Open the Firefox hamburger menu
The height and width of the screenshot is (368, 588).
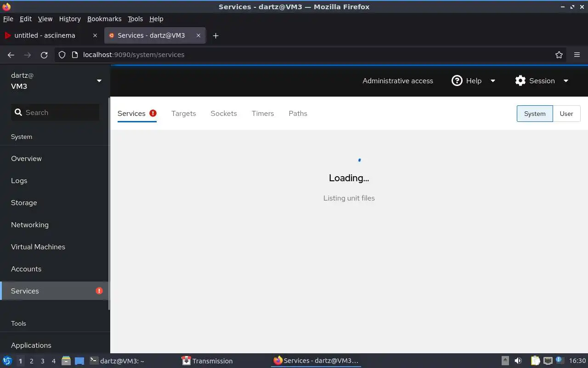coord(577,55)
